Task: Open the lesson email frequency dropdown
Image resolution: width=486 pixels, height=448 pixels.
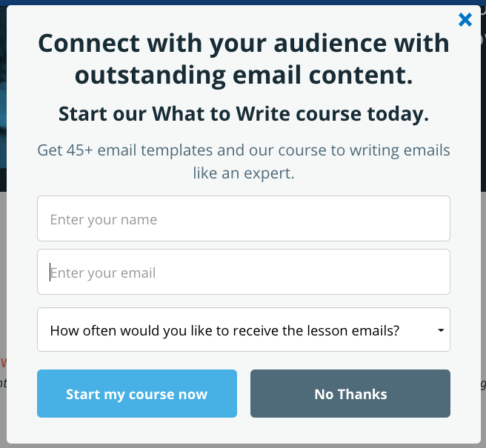Action: [x=244, y=330]
